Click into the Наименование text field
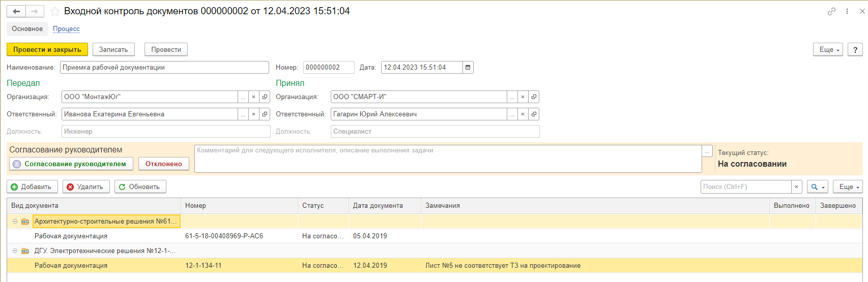868x282 pixels. [x=164, y=67]
